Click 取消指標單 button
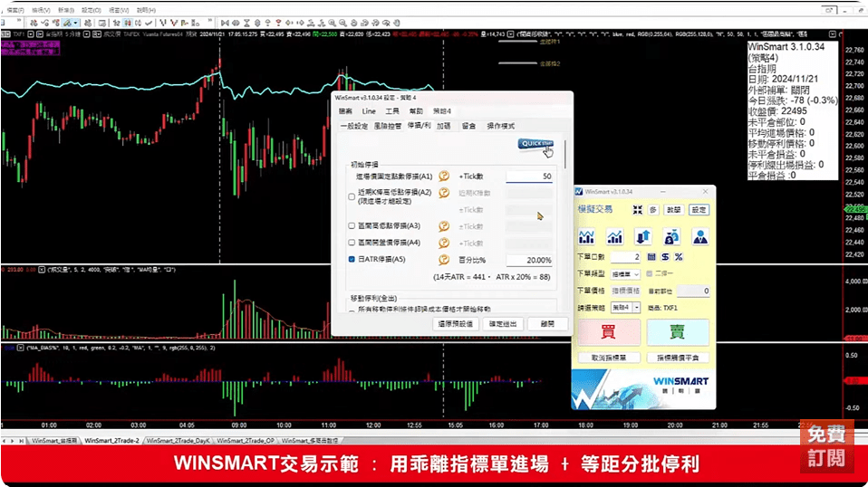The width and height of the screenshot is (868, 487). click(x=609, y=358)
